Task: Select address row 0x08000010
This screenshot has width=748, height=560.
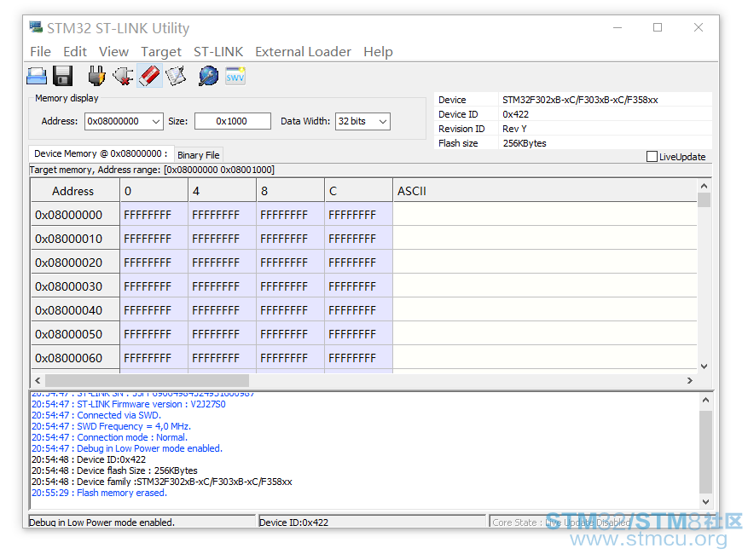Action: coord(75,239)
